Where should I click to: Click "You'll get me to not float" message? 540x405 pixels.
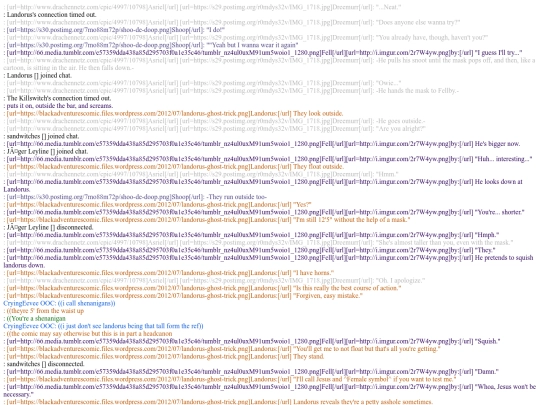(x=366, y=349)
